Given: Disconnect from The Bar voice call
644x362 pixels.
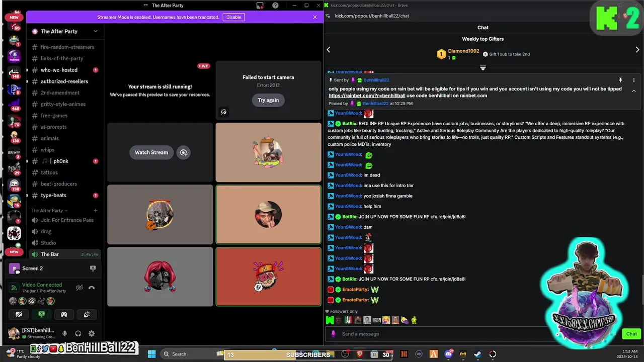Looking at the screenshot, I should click(x=92, y=288).
